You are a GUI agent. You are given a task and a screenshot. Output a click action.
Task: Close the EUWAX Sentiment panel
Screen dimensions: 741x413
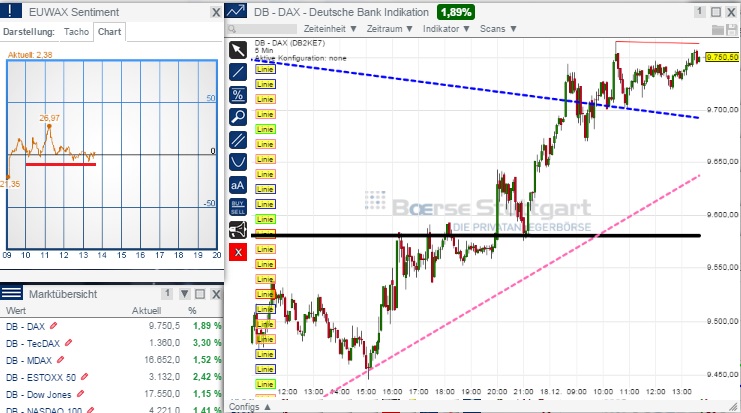[x=215, y=12]
